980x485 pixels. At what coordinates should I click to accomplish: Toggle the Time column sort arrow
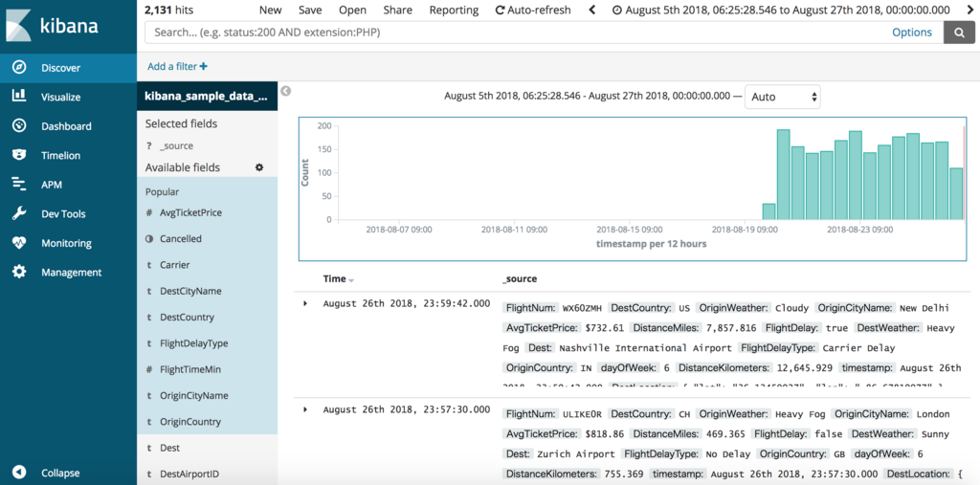351,280
